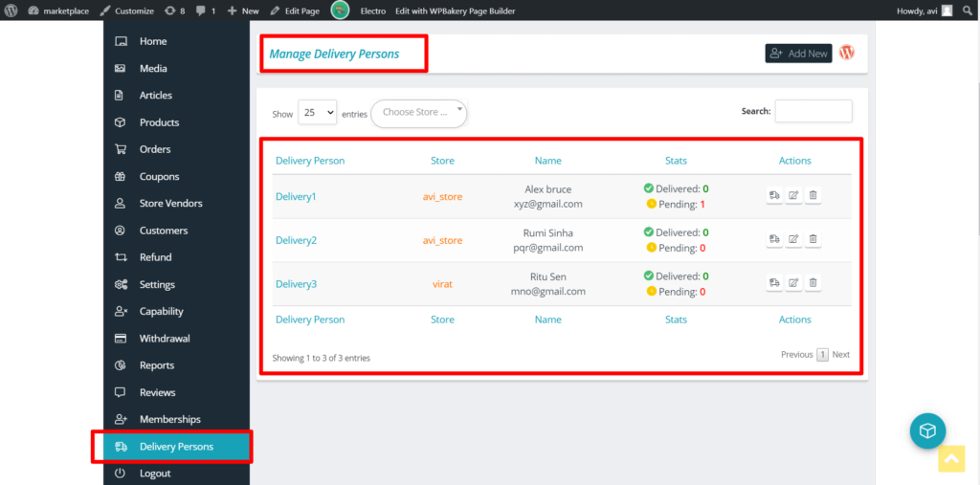The image size is (980, 485).
Task: Click inside the table Search field
Action: 813,112
